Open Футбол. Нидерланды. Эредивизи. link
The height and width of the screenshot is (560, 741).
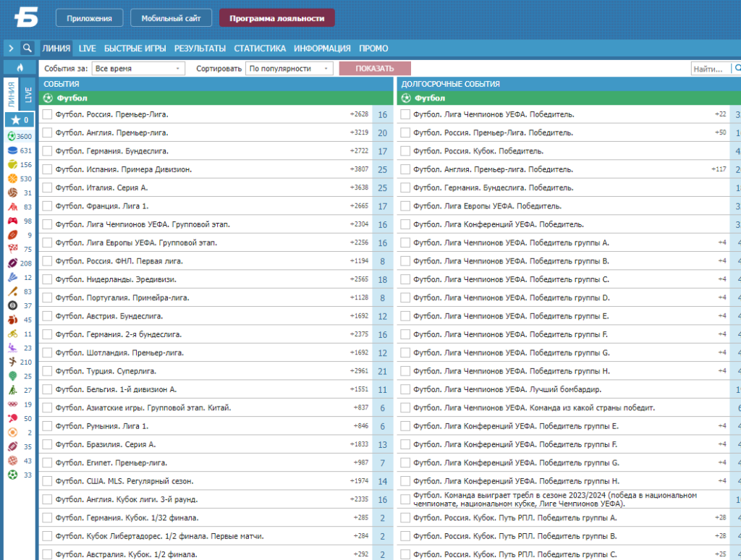click(116, 279)
